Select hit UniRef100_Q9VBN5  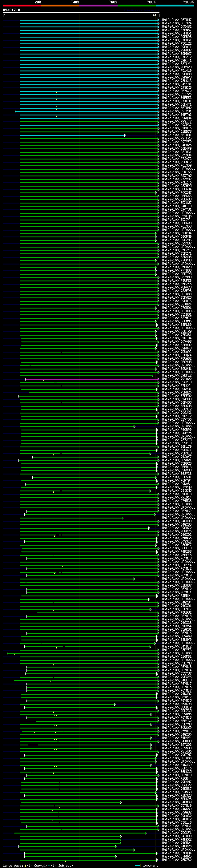point(177,714)
